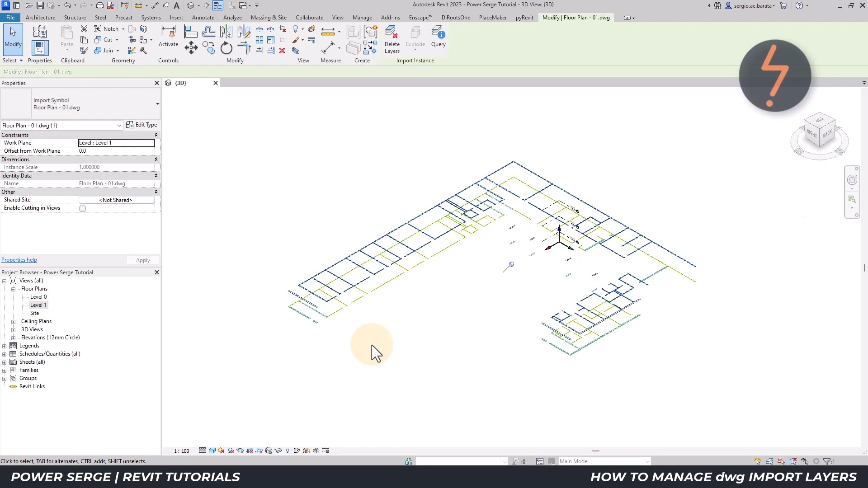Set focus in the Work Plane value field
This screenshot has height=488, width=868.
116,143
